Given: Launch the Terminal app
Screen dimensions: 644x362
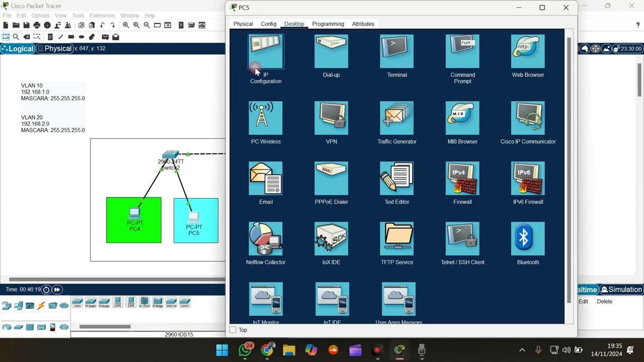Looking at the screenshot, I should click(396, 51).
